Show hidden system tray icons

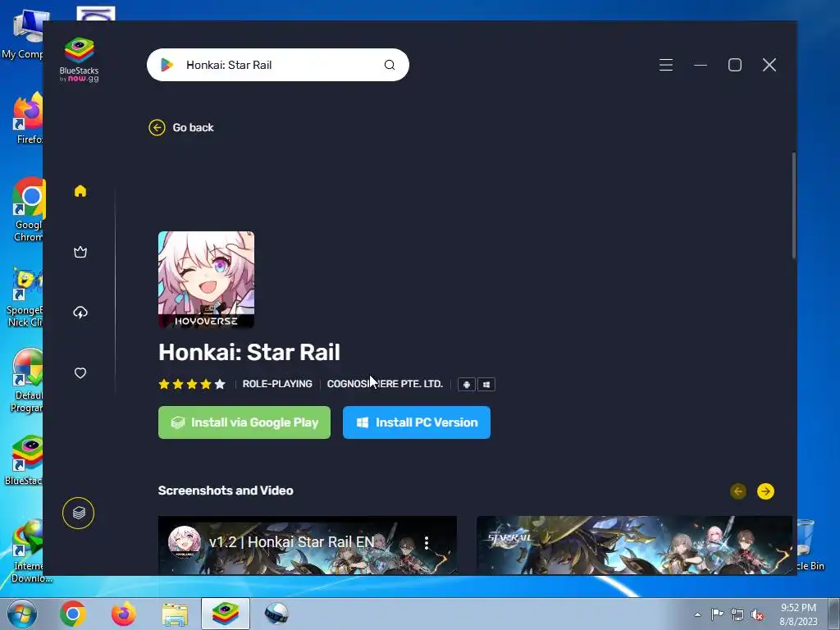coord(697,614)
